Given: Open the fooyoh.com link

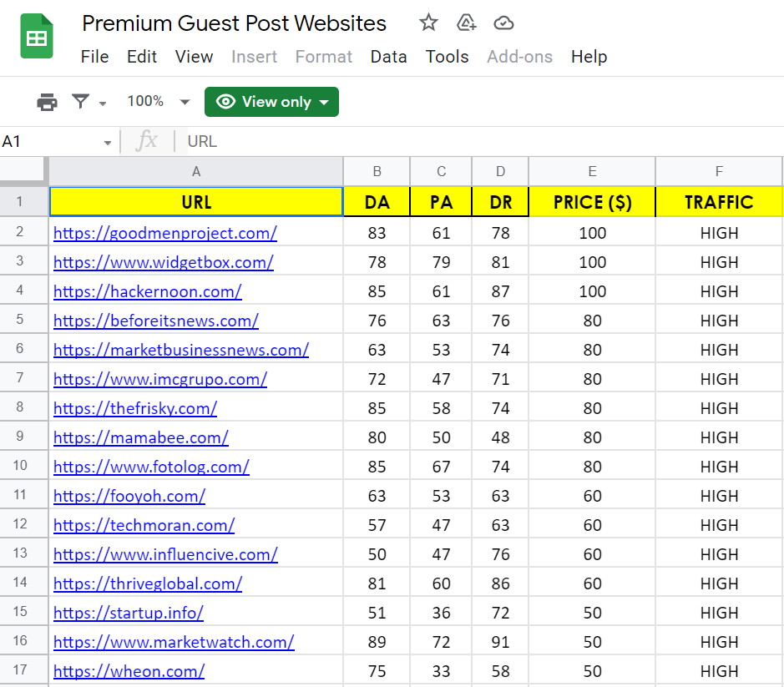Looking at the screenshot, I should [129, 496].
